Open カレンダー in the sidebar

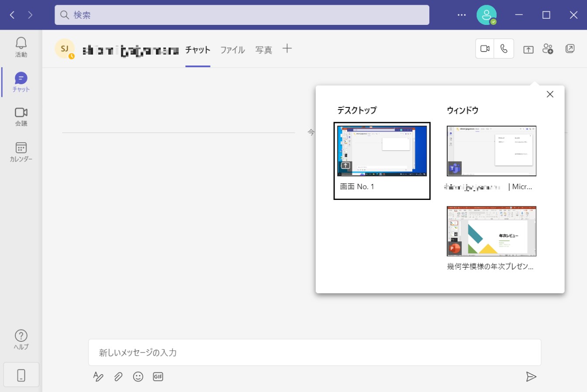[21, 151]
